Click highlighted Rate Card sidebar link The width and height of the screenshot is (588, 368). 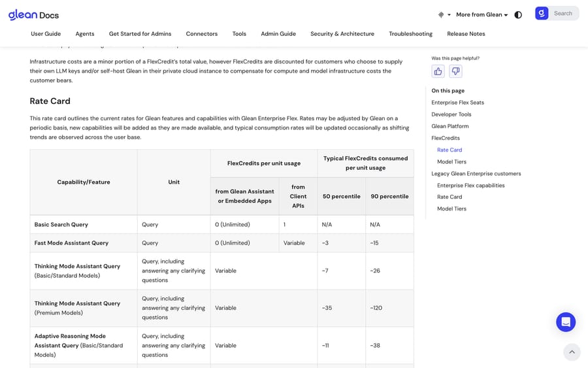449,150
